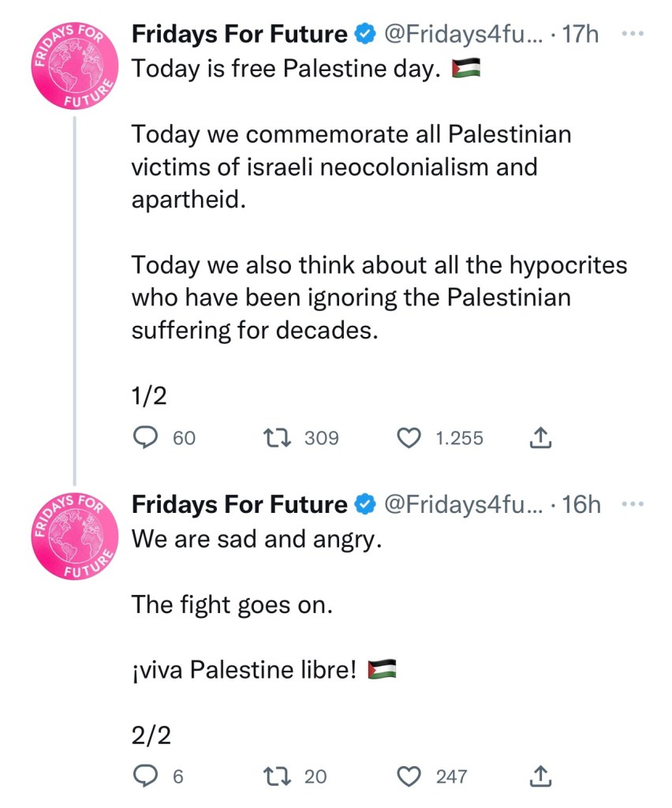This screenshot has width=672, height=808.
Task: Open the 17h timestamp of first tweet
Action: tap(581, 35)
